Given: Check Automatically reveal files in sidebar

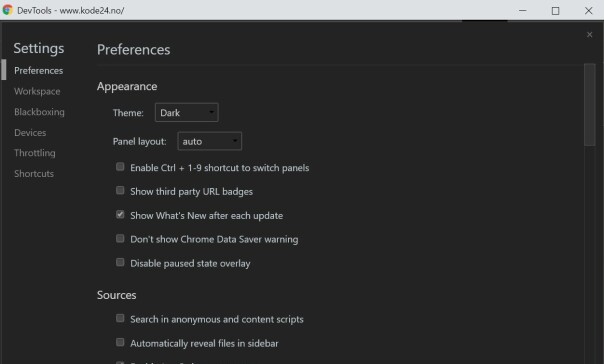Looking at the screenshot, I should [120, 342].
